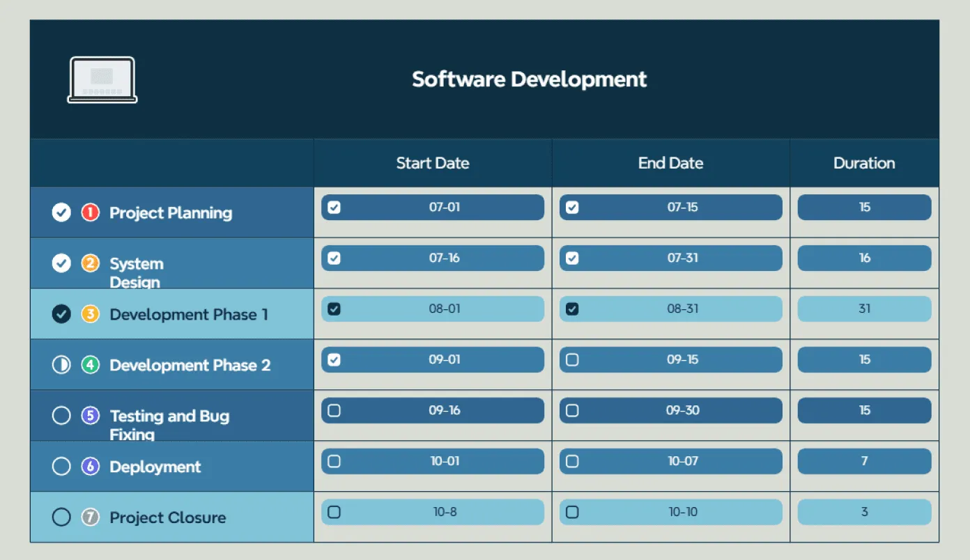Uncheck the 07-01 start date checkbox

coord(334,208)
